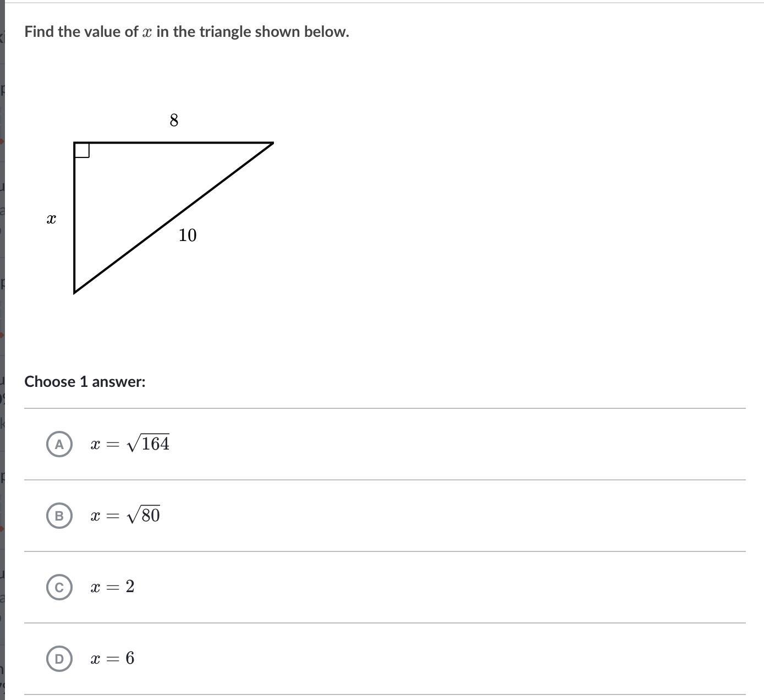This screenshot has height=700, width=764.
Task: Click the triangle's top-right vertex
Action: coord(272,143)
